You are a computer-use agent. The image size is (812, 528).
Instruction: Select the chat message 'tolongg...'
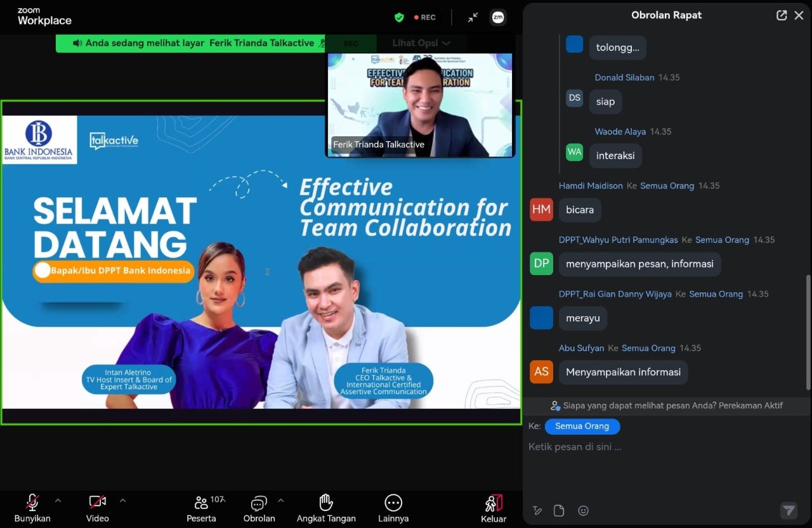click(617, 48)
